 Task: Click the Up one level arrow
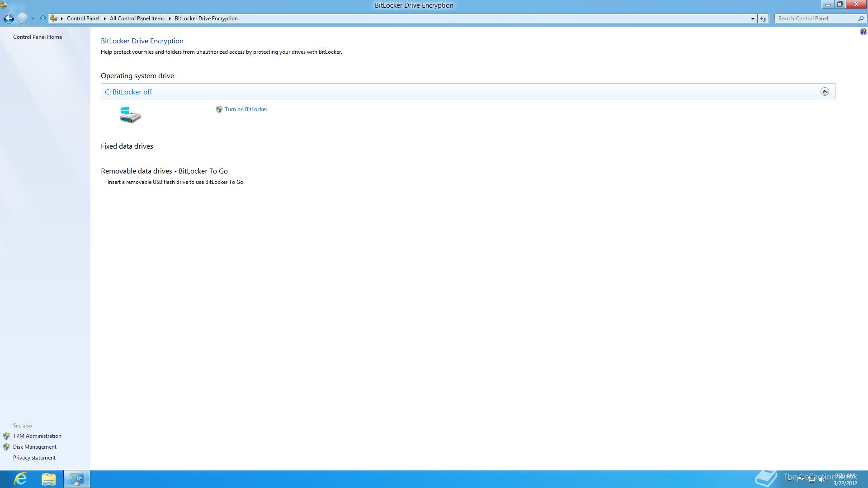point(42,19)
